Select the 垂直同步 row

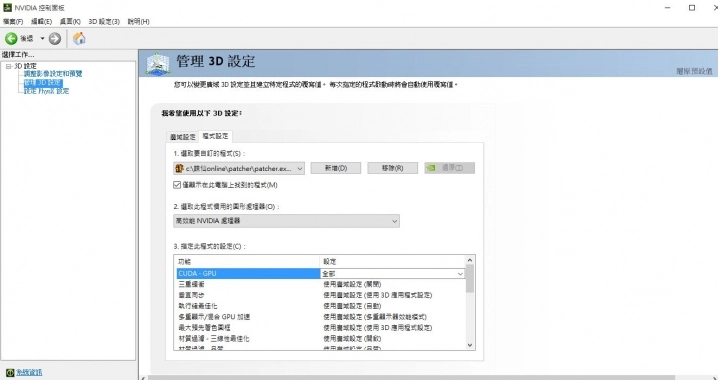248,295
